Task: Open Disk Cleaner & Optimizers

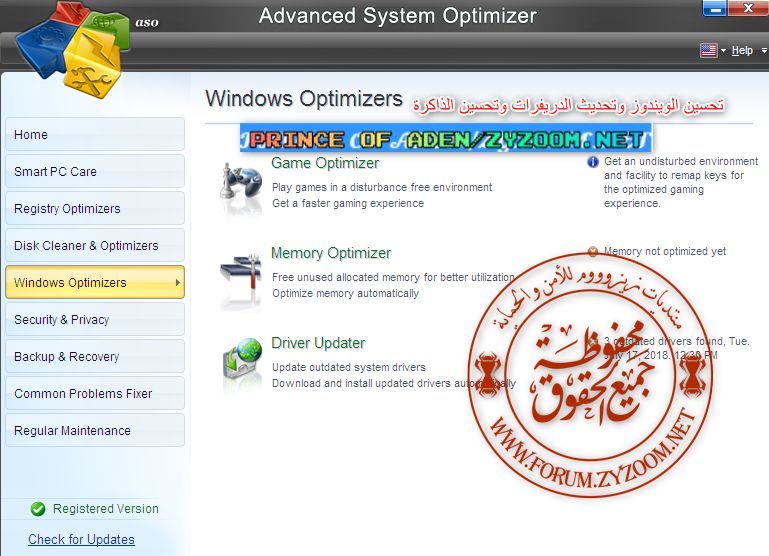Action: (95, 245)
